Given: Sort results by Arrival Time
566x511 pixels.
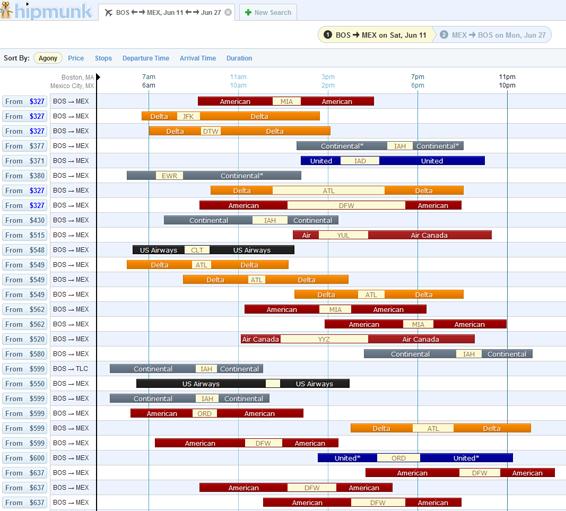Looking at the screenshot, I should [198, 58].
